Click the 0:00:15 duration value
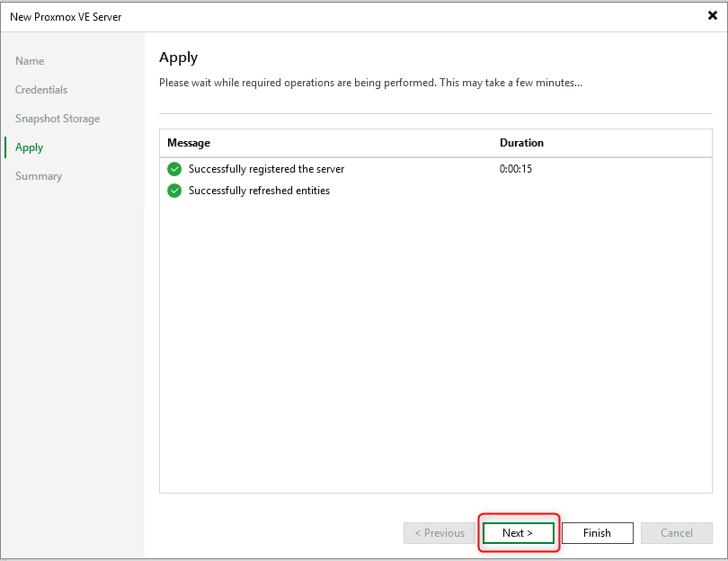728x561 pixels. (515, 168)
